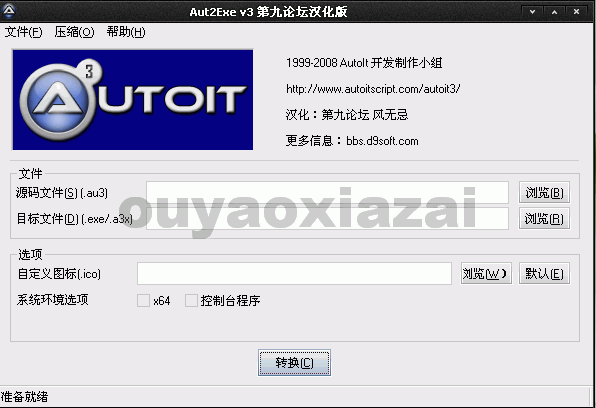
Task: Focus the 源码文件 (.au3) input field
Action: coord(327,192)
